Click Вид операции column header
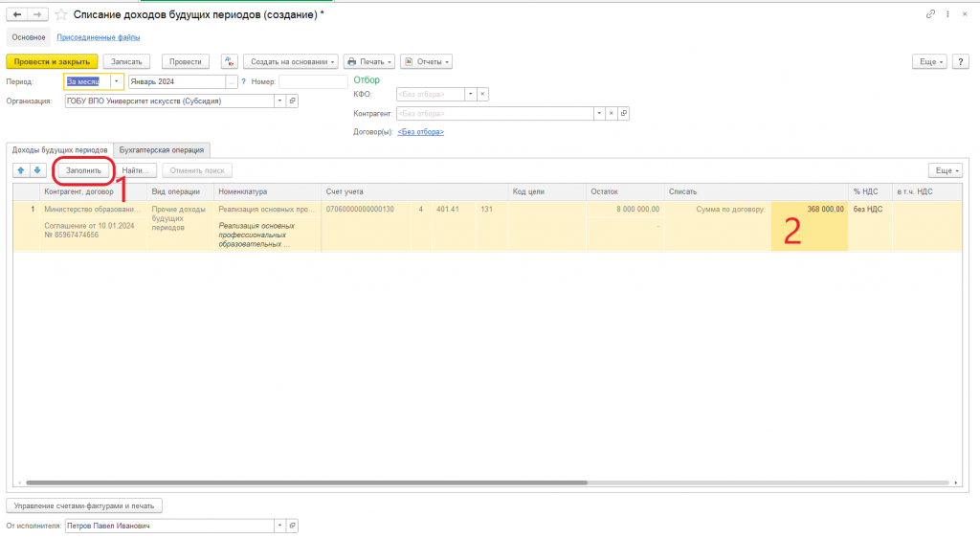Image resolution: width=980 pixels, height=538 pixels. pos(180,191)
